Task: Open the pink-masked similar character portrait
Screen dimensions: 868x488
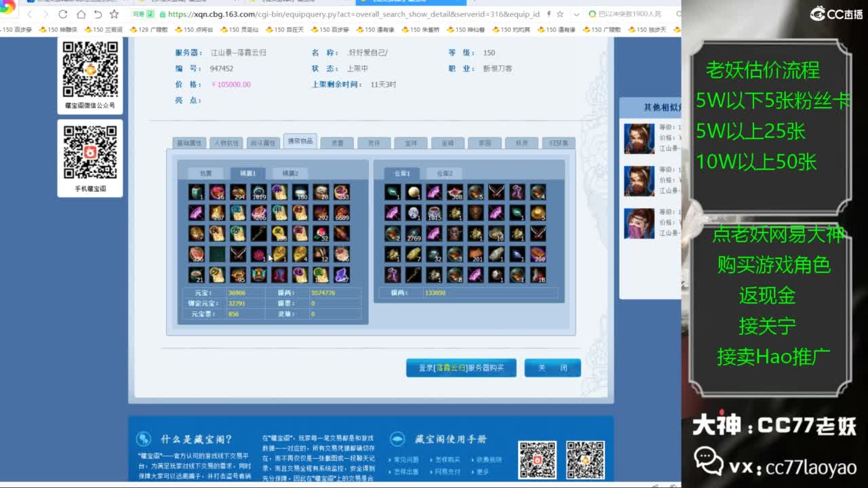Action: [x=639, y=223]
